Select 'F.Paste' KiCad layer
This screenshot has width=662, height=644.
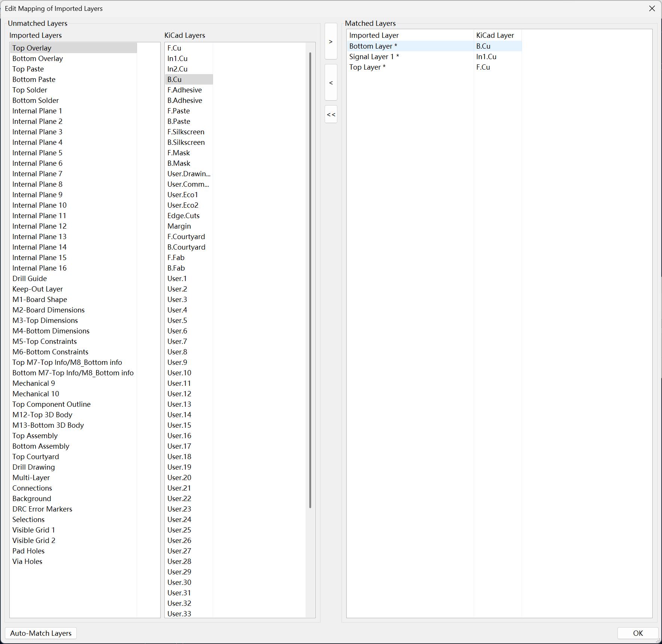tap(189, 111)
